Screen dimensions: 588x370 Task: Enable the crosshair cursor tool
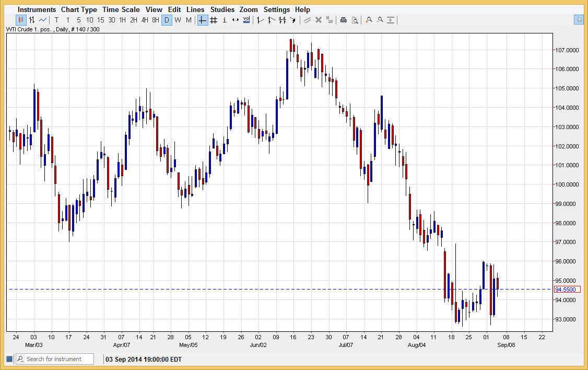(x=202, y=20)
